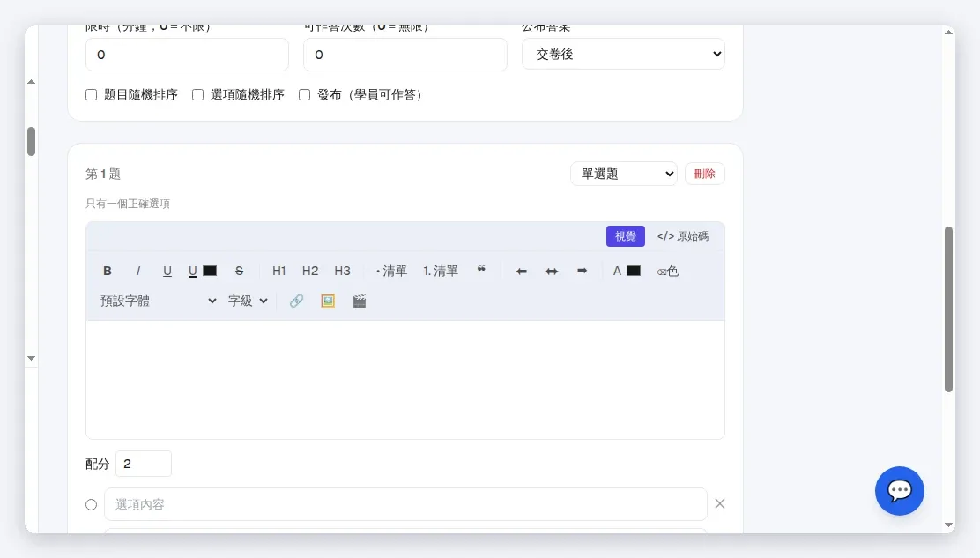Insert image with picture icon

click(x=328, y=301)
